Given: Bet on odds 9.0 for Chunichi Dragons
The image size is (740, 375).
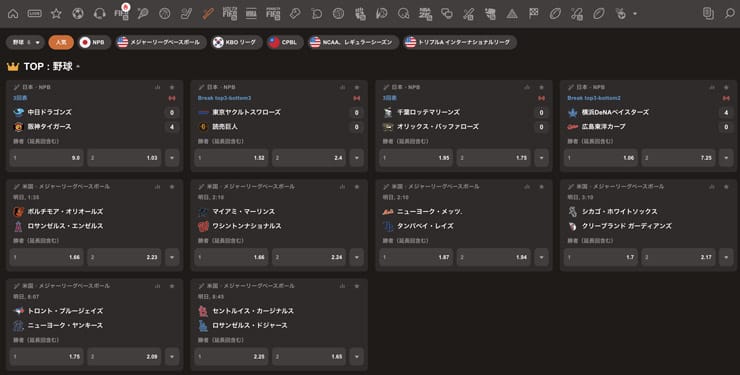Looking at the screenshot, I should coord(47,158).
